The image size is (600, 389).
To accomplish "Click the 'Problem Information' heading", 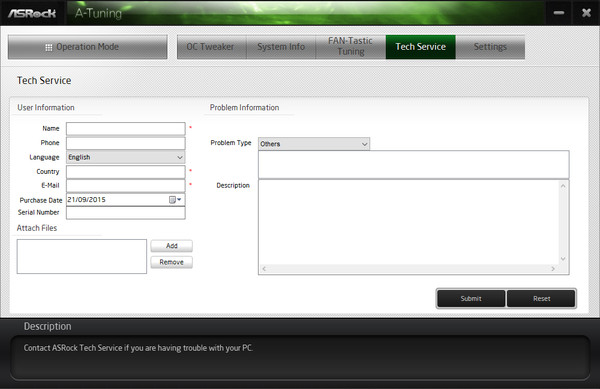I will point(244,108).
